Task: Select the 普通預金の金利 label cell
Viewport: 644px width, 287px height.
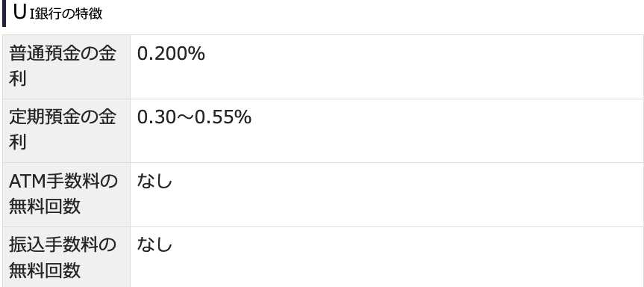Action: (66, 67)
